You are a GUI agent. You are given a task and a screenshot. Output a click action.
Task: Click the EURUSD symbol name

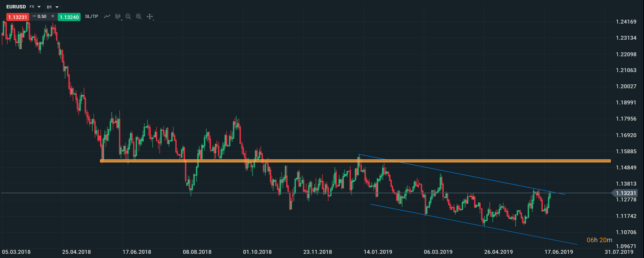tap(16, 7)
